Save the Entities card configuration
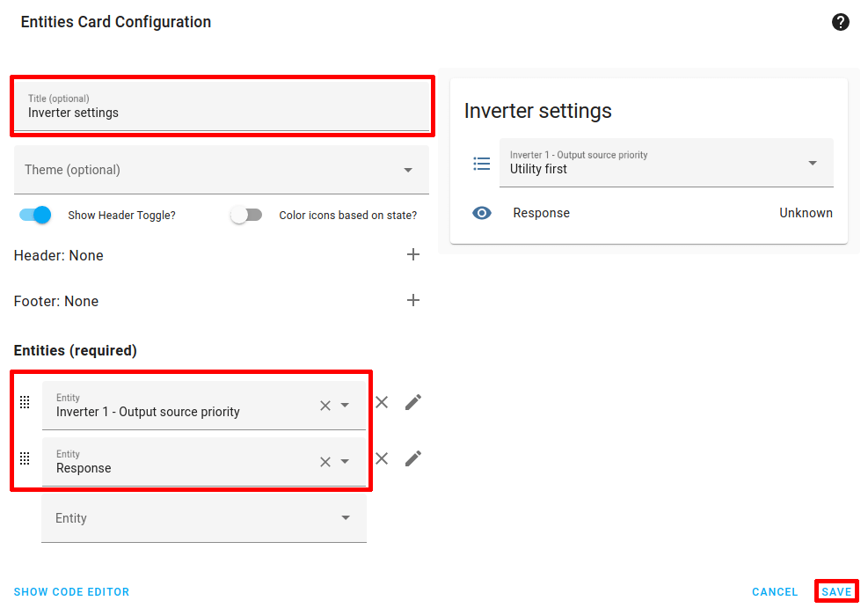This screenshot has height=608, width=868. (835, 591)
